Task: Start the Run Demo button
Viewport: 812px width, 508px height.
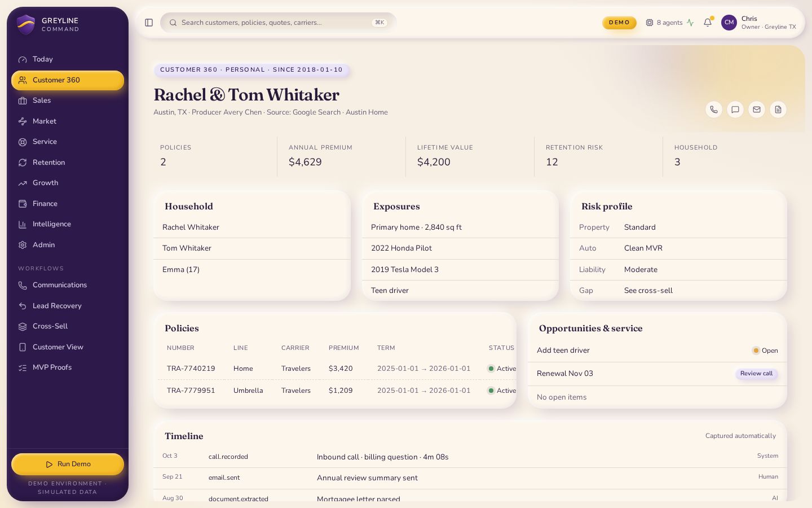Action: tap(68, 464)
